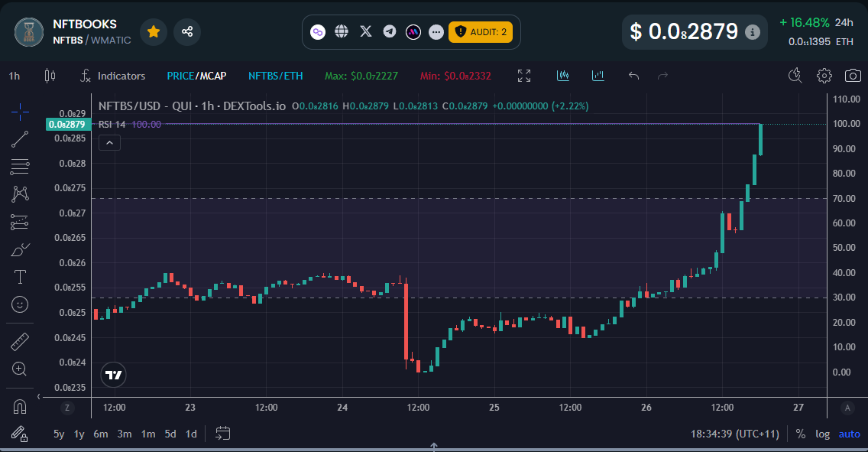Image resolution: width=868 pixels, height=452 pixels.
Task: Enter fullscreen chart mode
Action: click(x=523, y=76)
